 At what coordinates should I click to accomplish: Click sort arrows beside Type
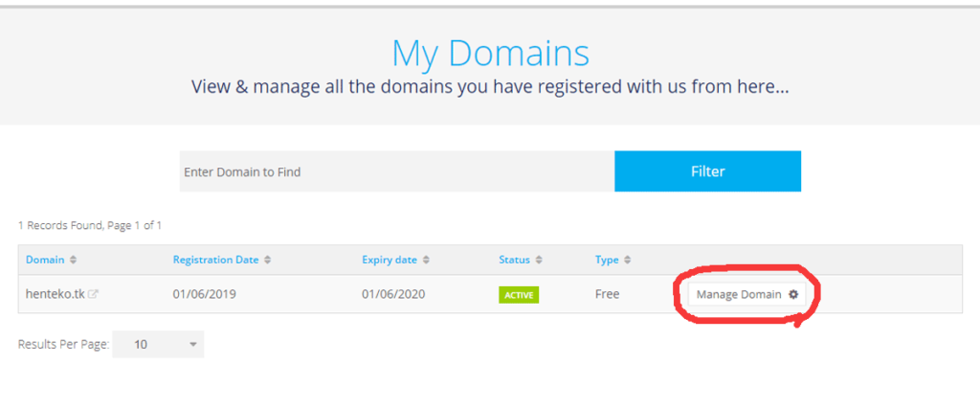(628, 261)
